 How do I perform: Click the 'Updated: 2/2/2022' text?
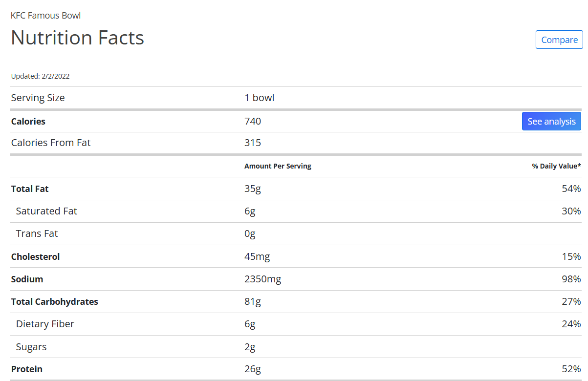coord(40,76)
